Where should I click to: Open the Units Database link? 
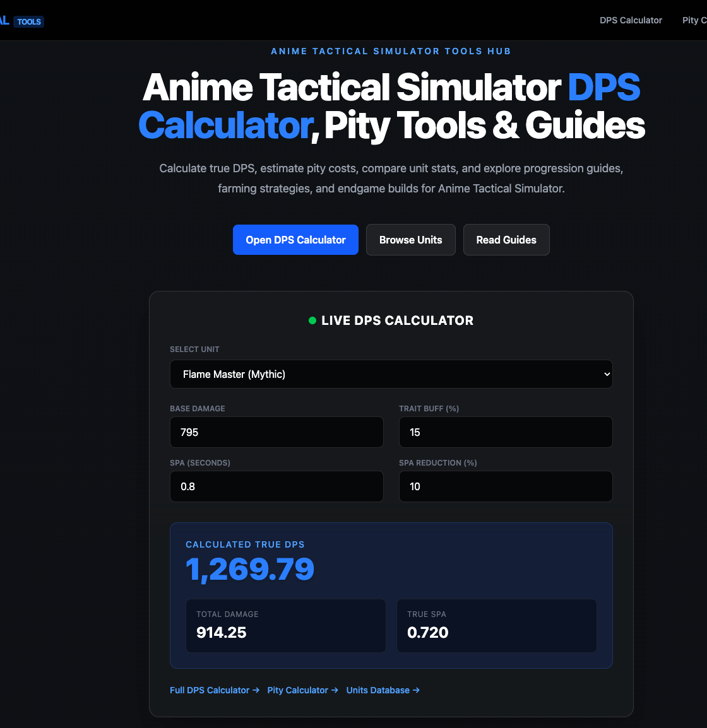[377, 690]
